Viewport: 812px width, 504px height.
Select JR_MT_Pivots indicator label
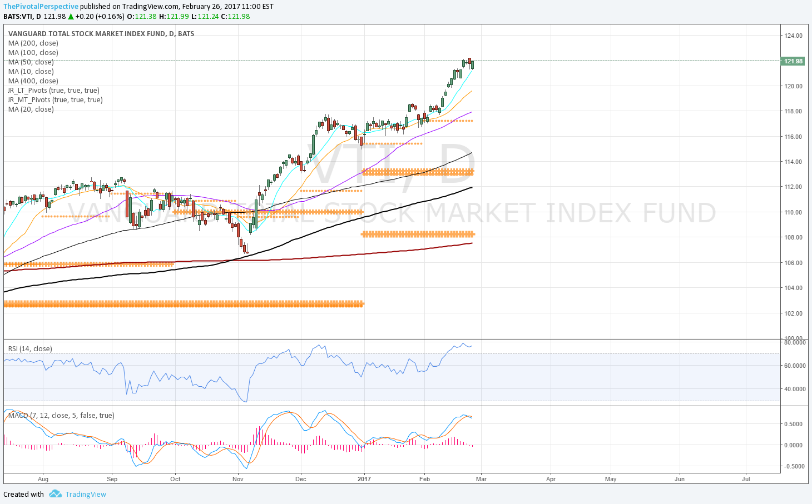point(55,99)
